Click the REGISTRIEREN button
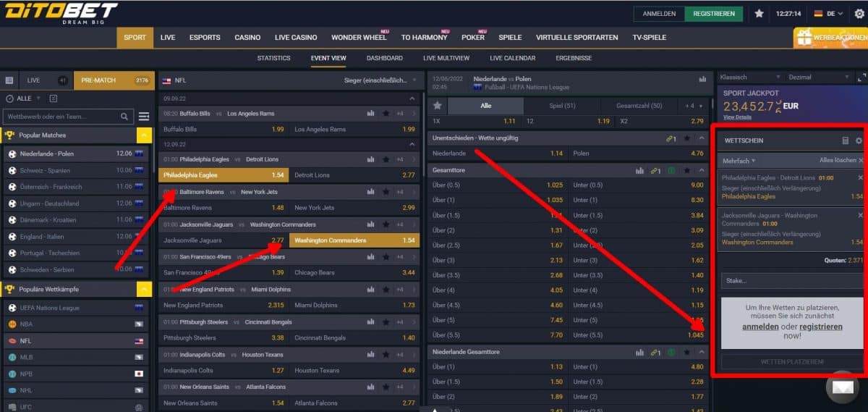The width and height of the screenshot is (868, 412). (713, 14)
